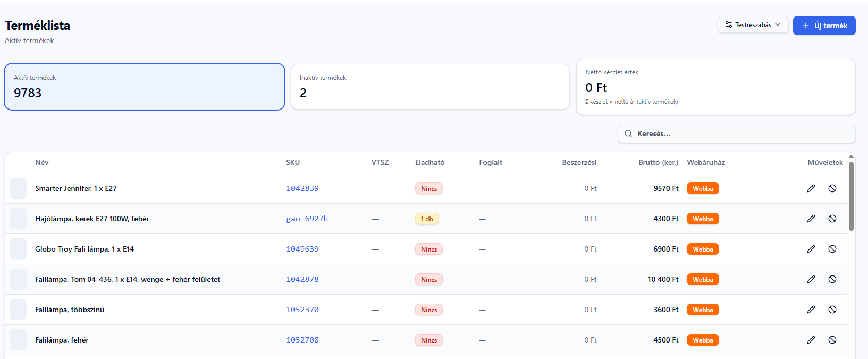Open the Nettó készlet érték card
This screenshot has height=359, width=868.
(x=715, y=87)
